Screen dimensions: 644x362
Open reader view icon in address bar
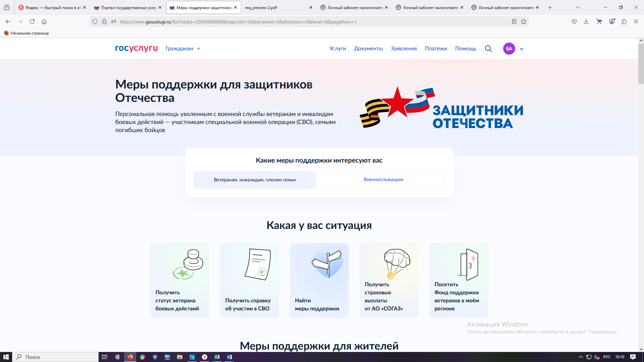click(514, 22)
